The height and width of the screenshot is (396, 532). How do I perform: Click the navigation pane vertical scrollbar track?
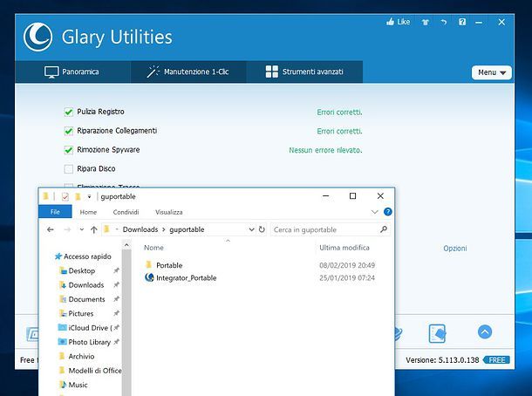tap(126, 323)
